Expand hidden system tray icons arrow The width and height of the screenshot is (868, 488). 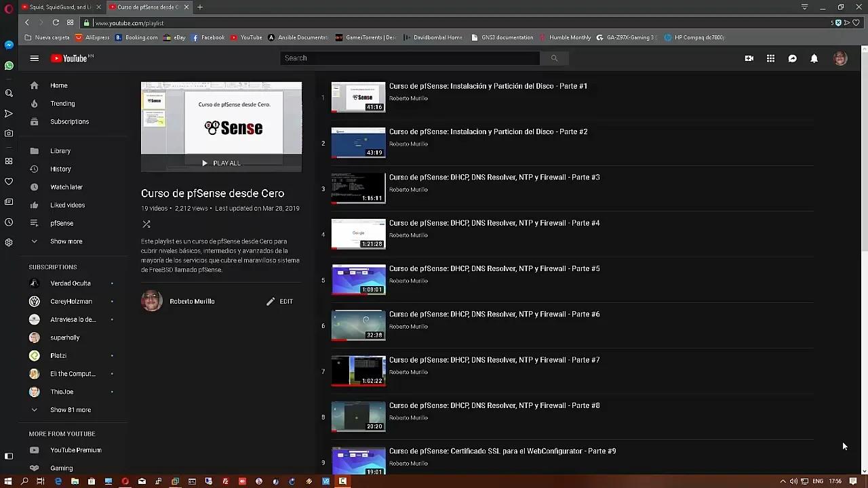[783, 483]
